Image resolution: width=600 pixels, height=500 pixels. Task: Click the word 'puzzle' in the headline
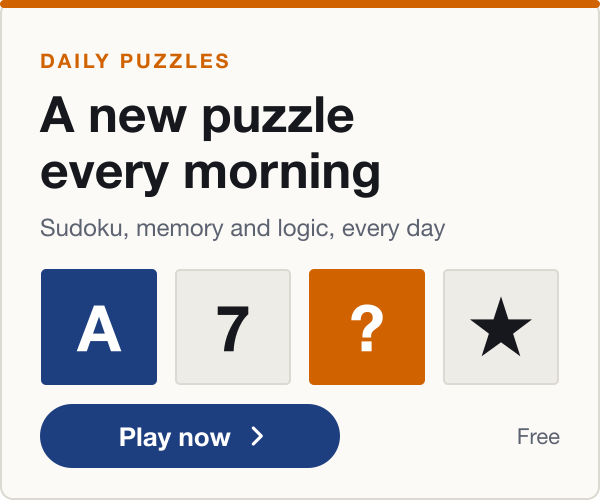point(278,117)
